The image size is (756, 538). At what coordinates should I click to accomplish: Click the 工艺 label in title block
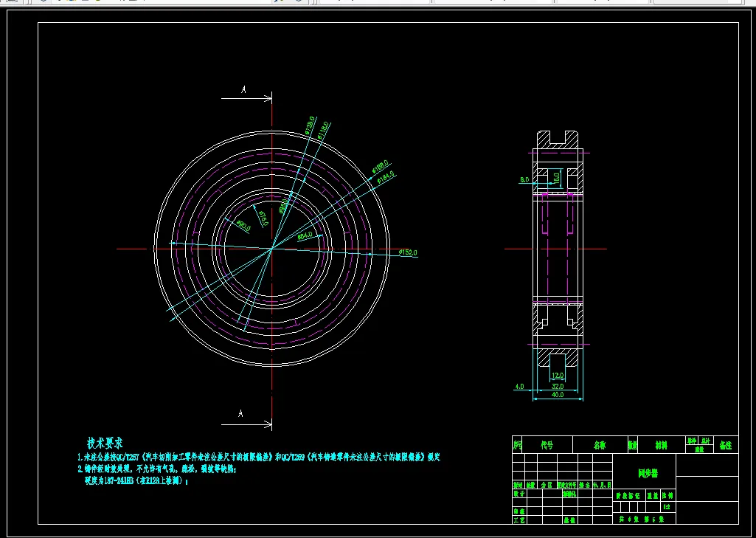tap(519, 520)
